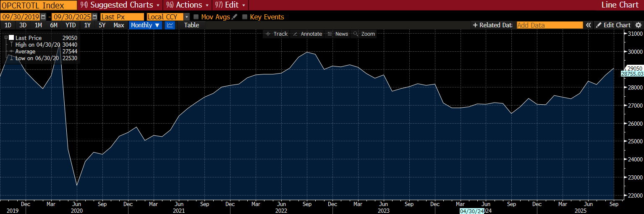The image size is (644, 214).
Task: Click the moving averages pencil edit icon
Action: point(234,17)
